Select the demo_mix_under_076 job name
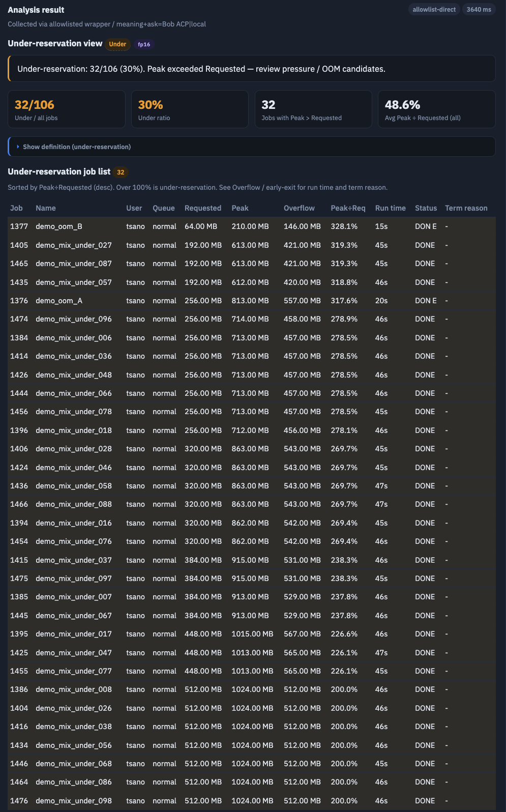 point(74,541)
